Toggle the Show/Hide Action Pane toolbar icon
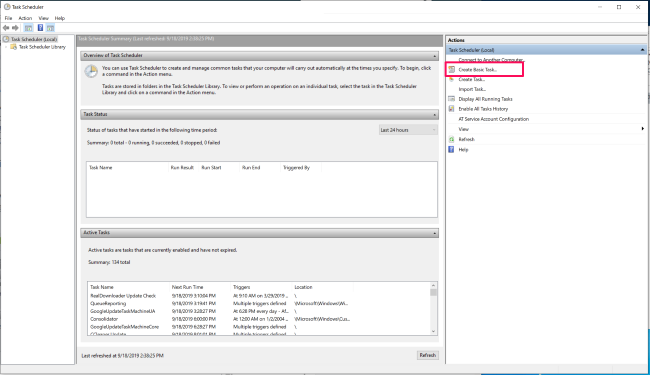The width and height of the screenshot is (650, 375). pos(51,28)
